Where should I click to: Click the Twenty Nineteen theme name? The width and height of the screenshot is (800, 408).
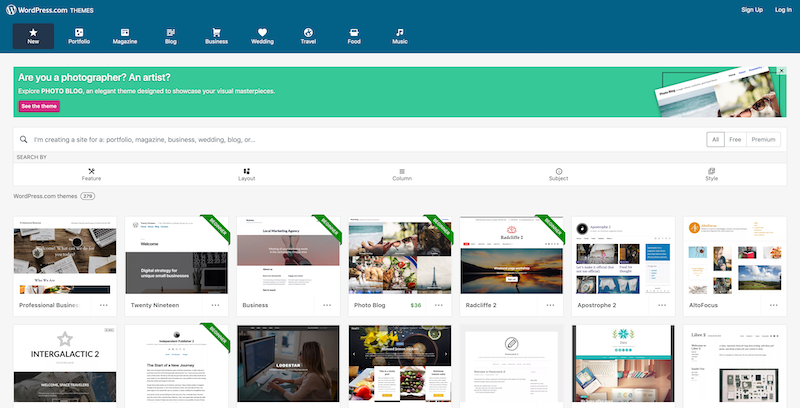tap(155, 305)
